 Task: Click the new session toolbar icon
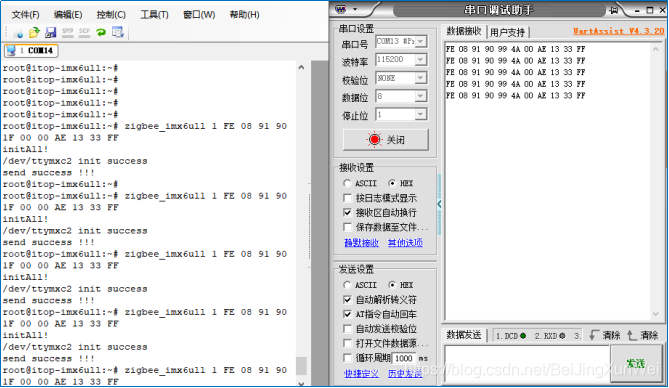pos(18,33)
